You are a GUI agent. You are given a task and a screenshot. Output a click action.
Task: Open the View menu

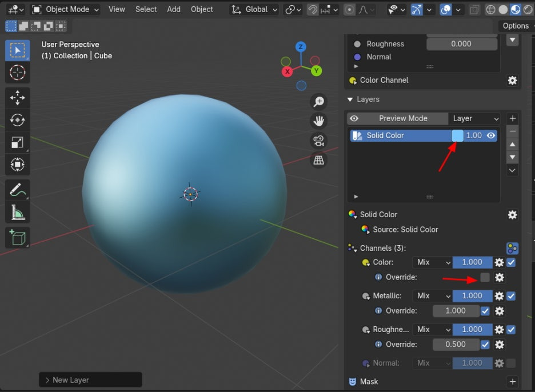[x=117, y=10]
